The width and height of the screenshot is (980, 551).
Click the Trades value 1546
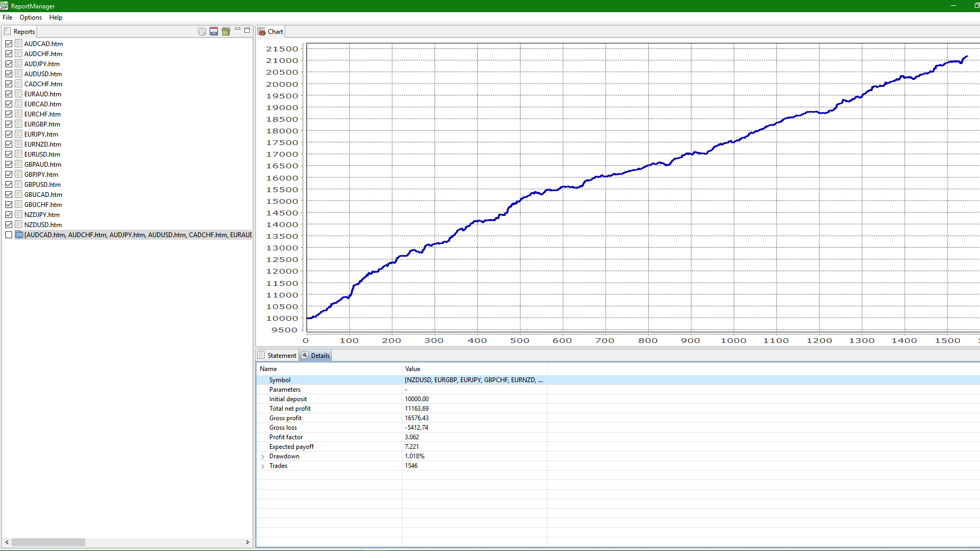click(x=411, y=466)
